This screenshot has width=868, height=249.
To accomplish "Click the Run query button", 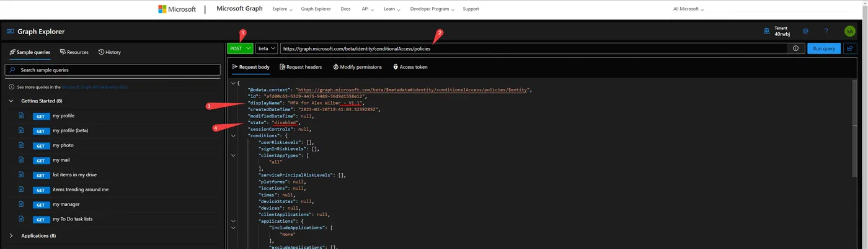I will coord(824,48).
